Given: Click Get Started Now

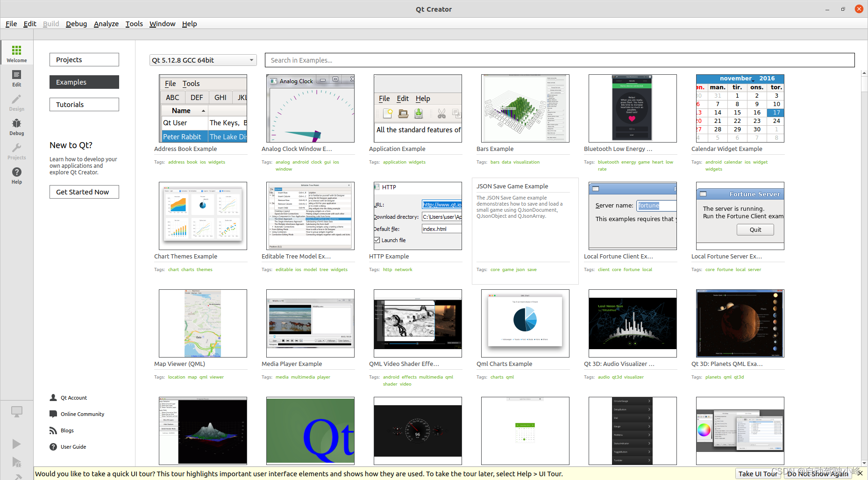Looking at the screenshot, I should click(x=84, y=192).
